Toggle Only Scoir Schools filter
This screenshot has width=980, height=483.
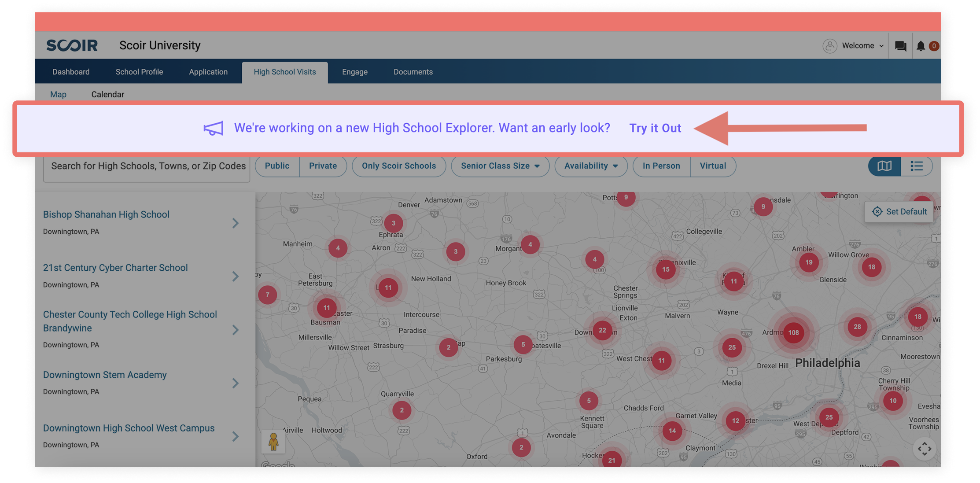[399, 166]
